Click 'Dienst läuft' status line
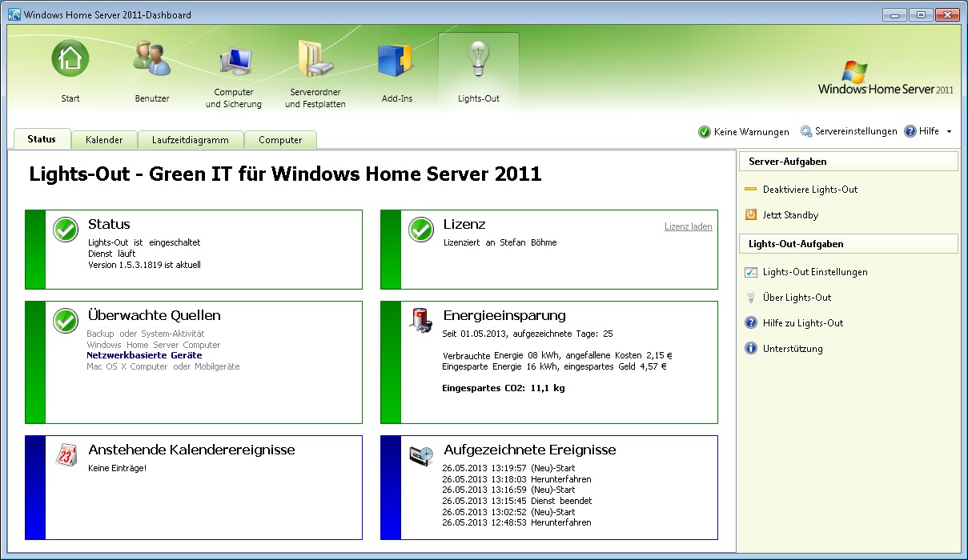This screenshot has height=560, width=968. (111, 254)
